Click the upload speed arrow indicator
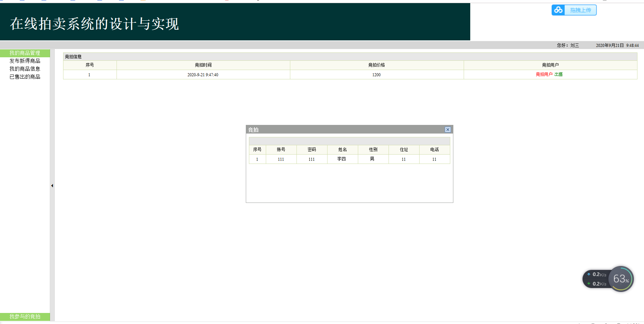This screenshot has height=324, width=644. coord(589,274)
